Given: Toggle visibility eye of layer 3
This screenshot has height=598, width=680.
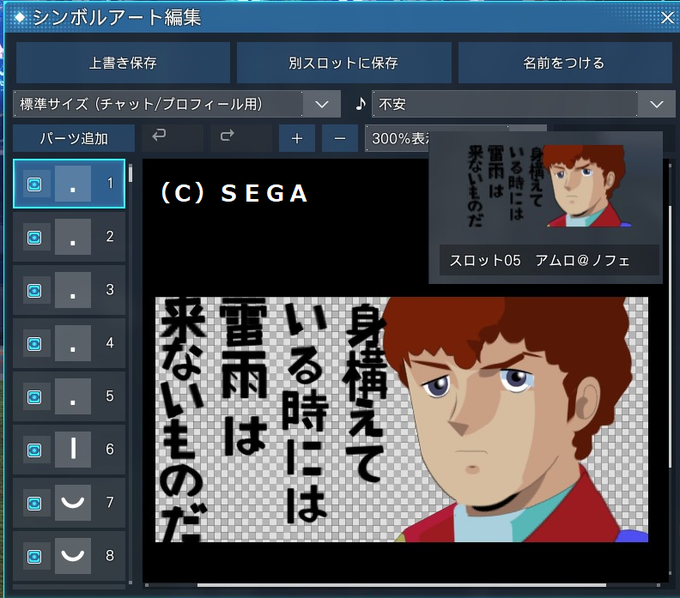Looking at the screenshot, I should (x=34, y=291).
